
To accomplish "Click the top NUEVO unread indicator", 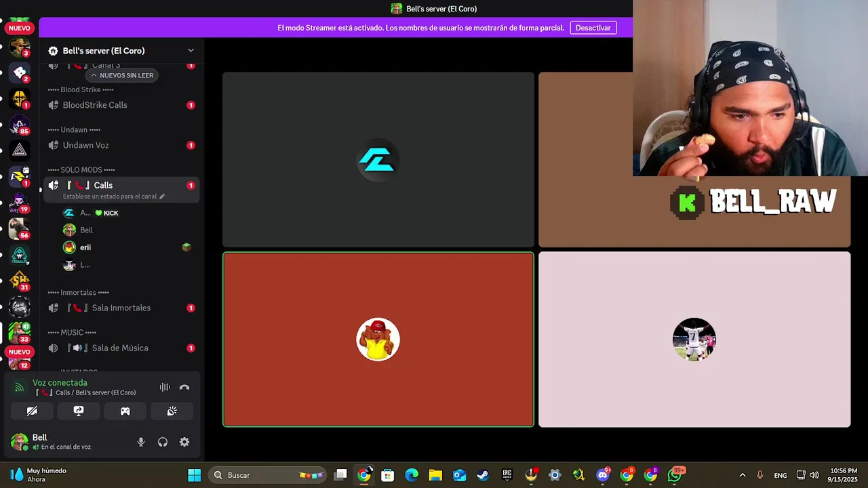I will [x=19, y=28].
